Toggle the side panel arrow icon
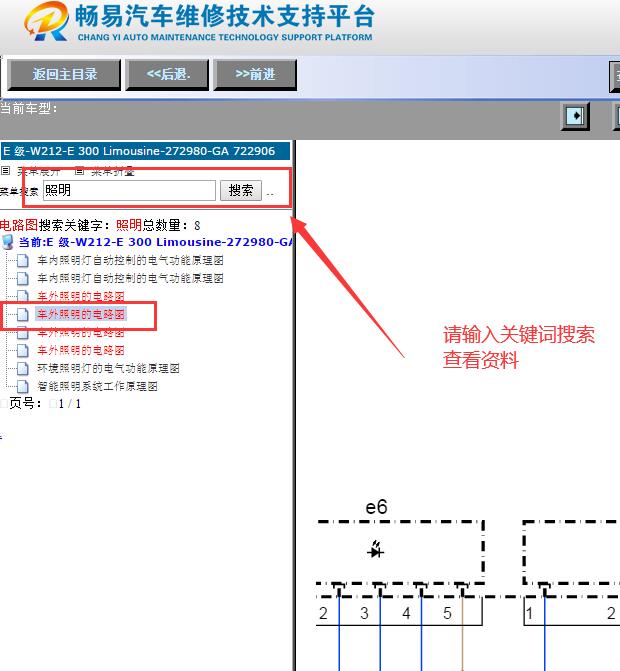 coord(575,116)
